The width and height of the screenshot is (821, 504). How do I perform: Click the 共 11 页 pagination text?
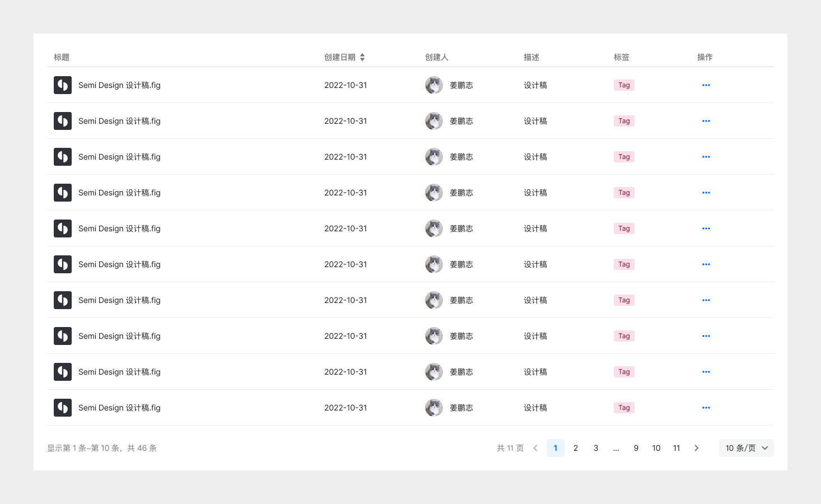point(510,448)
